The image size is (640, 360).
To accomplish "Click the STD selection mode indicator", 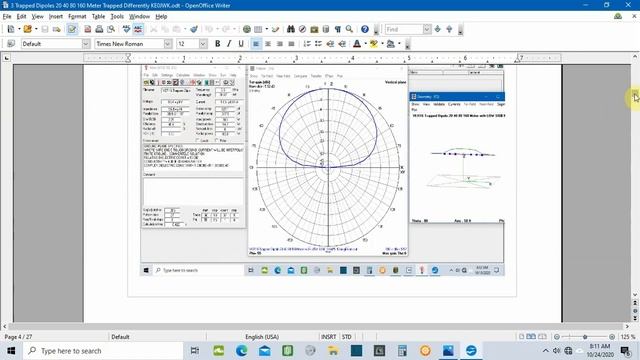I will pos(347,337).
